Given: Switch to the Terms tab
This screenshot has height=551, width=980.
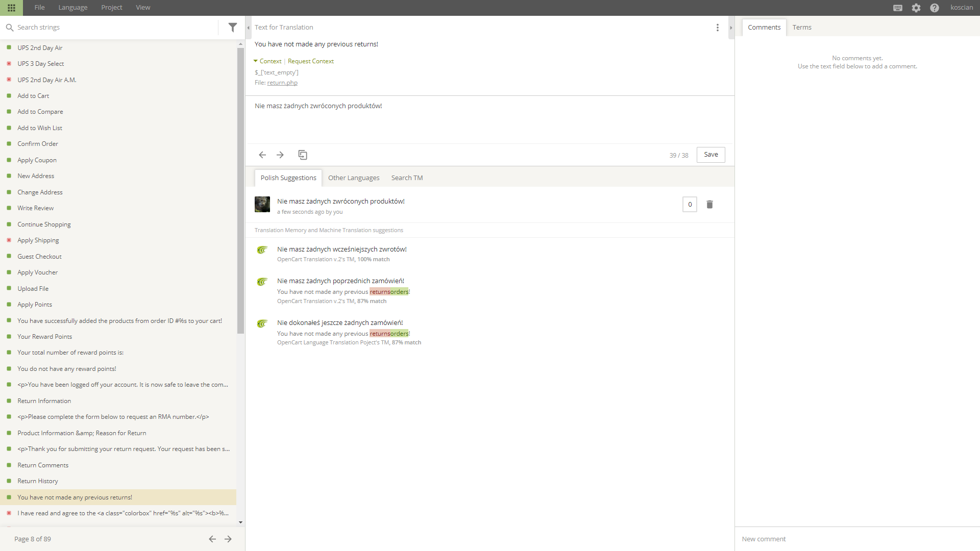Looking at the screenshot, I should click(802, 28).
